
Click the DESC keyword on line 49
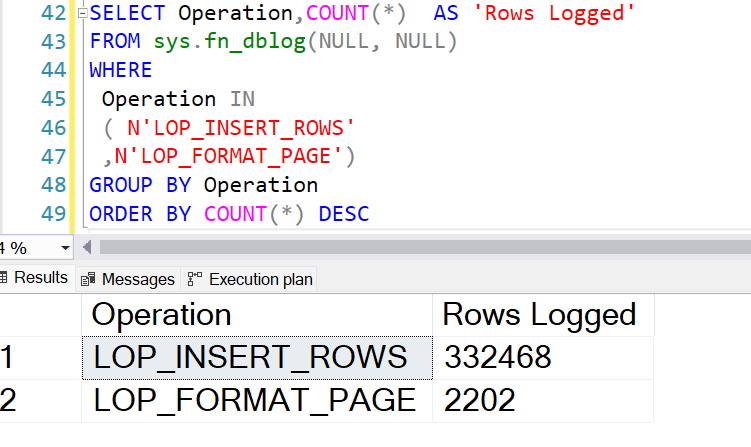344,214
